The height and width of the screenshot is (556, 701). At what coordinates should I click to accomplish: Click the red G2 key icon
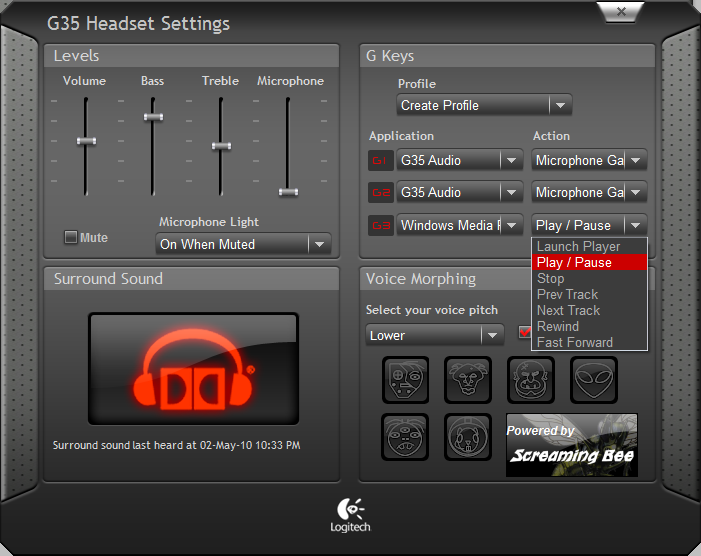(x=380, y=193)
